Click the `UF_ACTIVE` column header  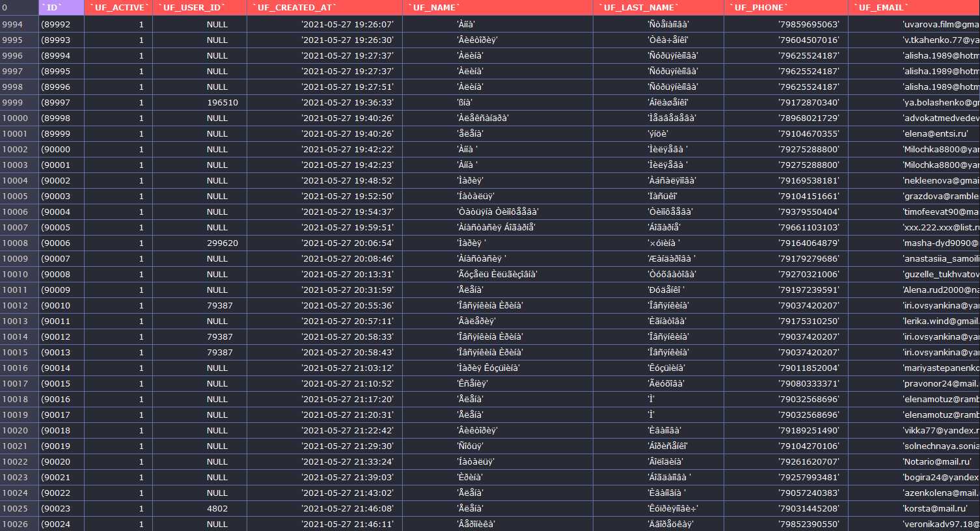pos(118,8)
